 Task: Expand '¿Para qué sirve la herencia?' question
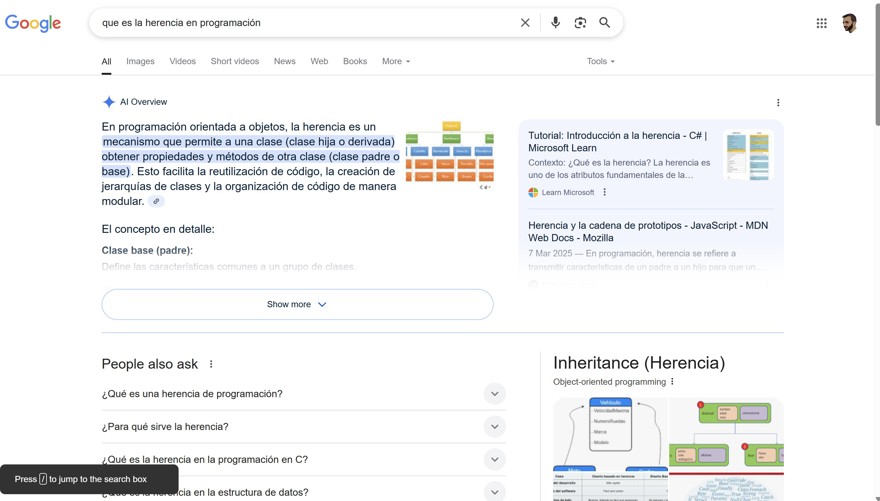pos(494,427)
